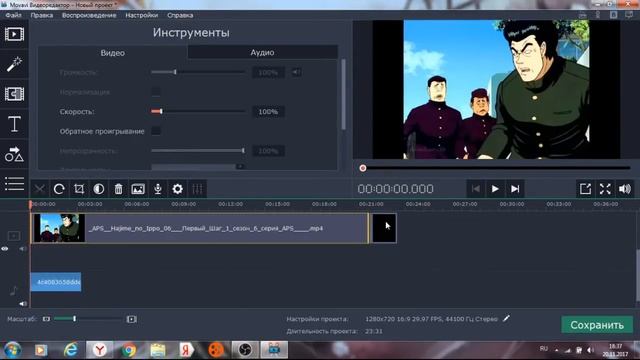Image resolution: width=640 pixels, height=360 pixels.
Task: Mute the video track audio
Action: point(22,249)
